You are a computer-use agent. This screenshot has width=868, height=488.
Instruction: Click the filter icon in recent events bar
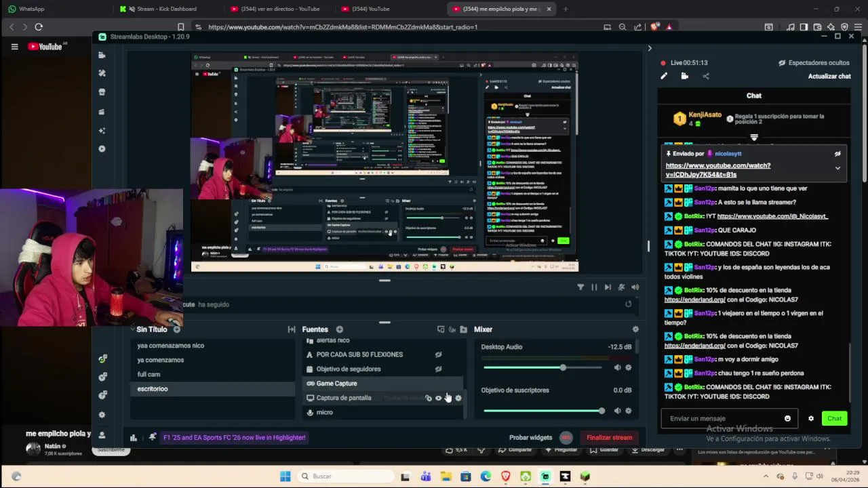580,287
